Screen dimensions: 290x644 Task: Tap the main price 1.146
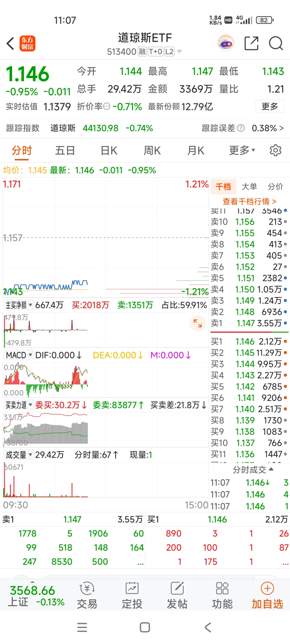tap(27, 74)
